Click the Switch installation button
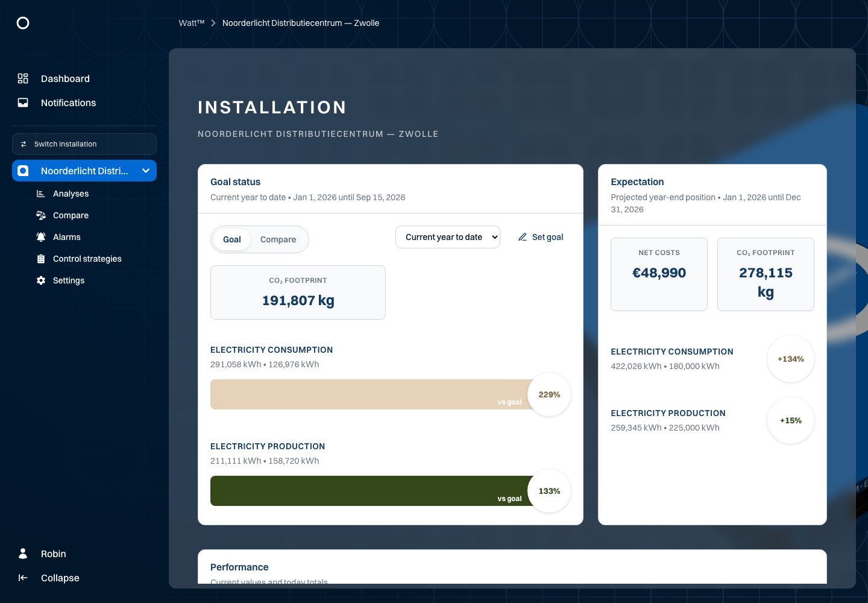 (x=84, y=144)
